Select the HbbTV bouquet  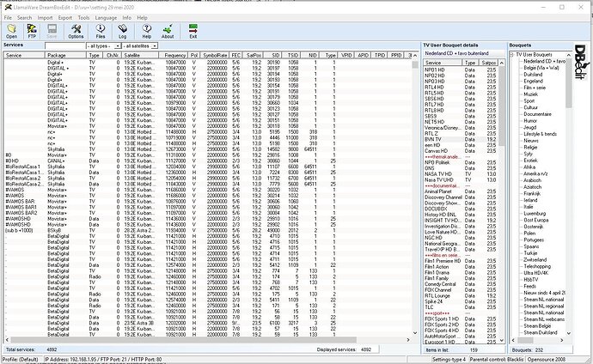coord(530,279)
